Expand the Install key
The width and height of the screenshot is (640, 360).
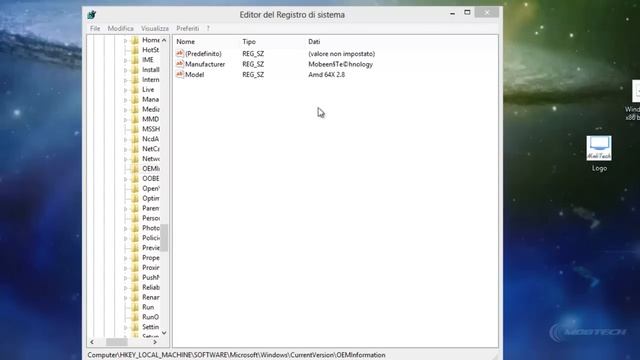[126, 70]
